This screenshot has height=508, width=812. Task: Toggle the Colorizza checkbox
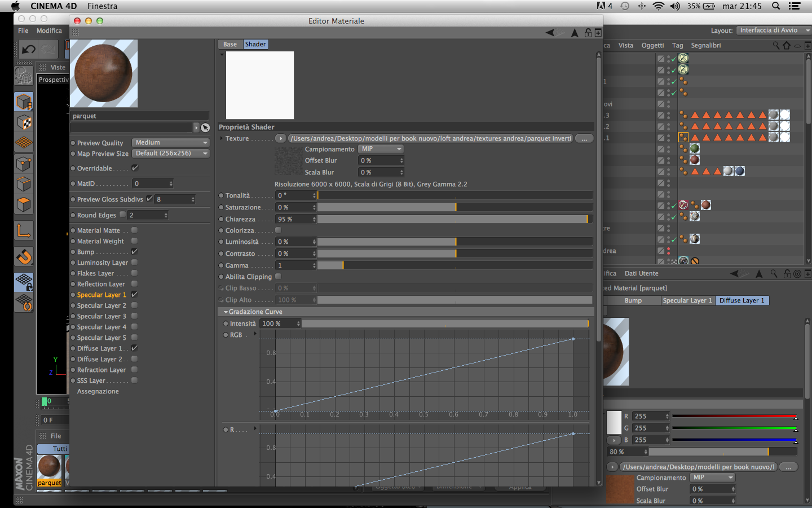pyautogui.click(x=278, y=230)
